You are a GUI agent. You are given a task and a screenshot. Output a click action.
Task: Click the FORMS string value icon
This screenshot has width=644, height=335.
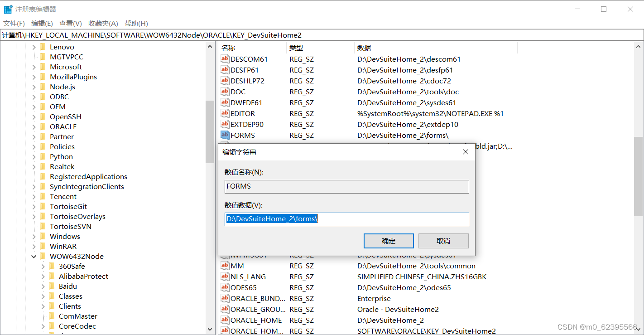[x=225, y=135]
